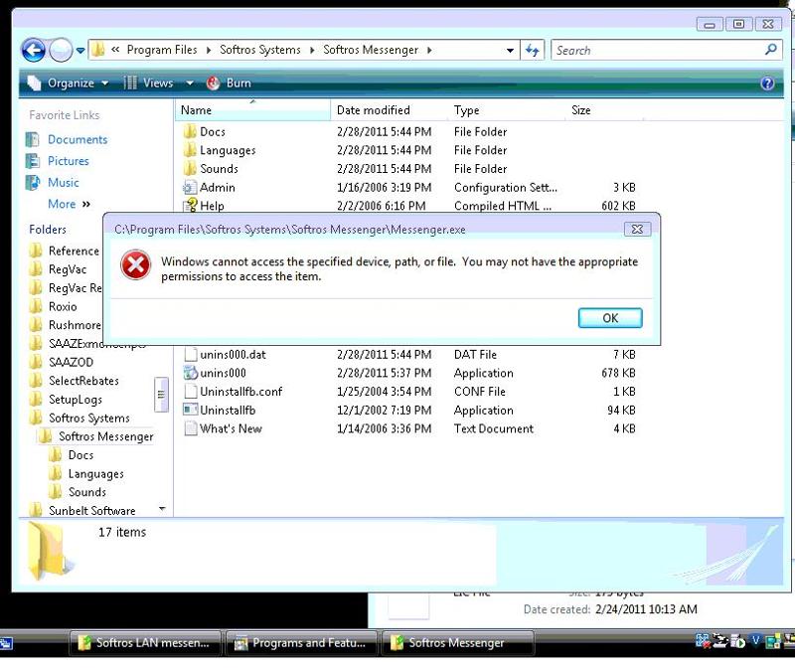
Task: Open the blue Help question mark icon
Action: (767, 84)
